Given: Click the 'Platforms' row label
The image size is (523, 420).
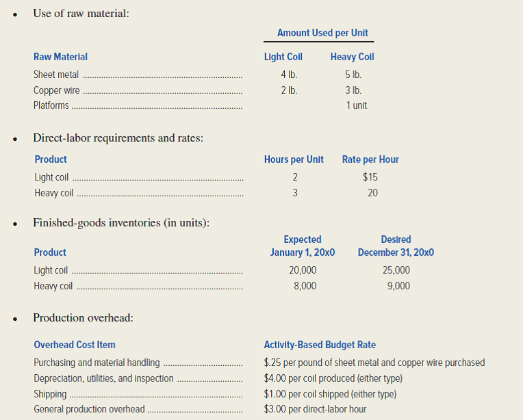Looking at the screenshot, I should click(51, 105).
